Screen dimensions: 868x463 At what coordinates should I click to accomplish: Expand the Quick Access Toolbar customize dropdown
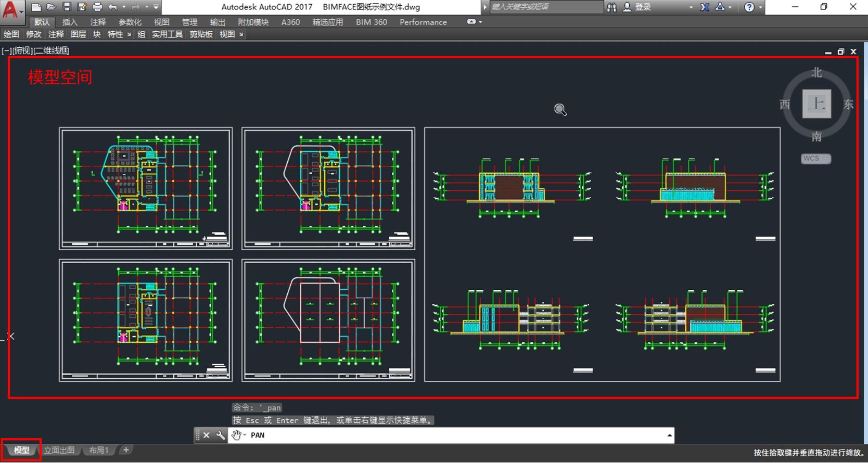156,7
